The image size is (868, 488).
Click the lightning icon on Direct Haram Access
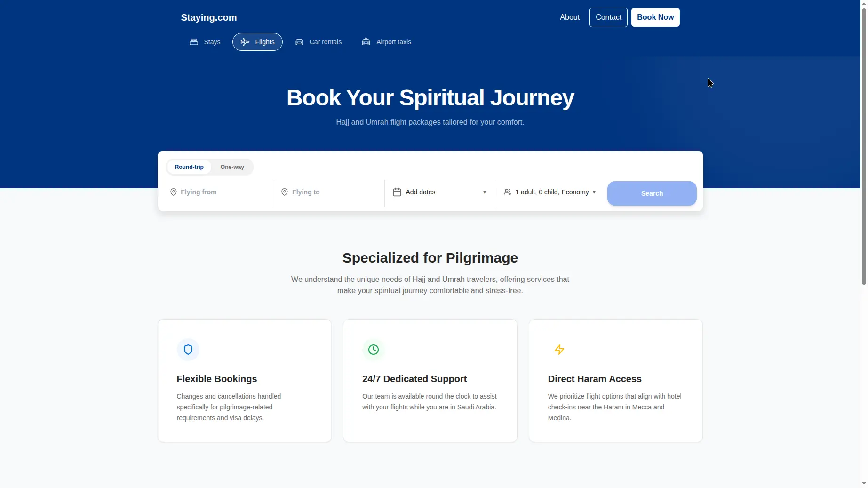click(x=559, y=350)
